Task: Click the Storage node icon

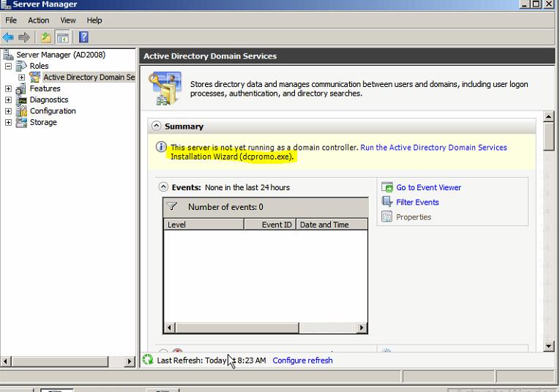Action: pyautogui.click(x=21, y=122)
